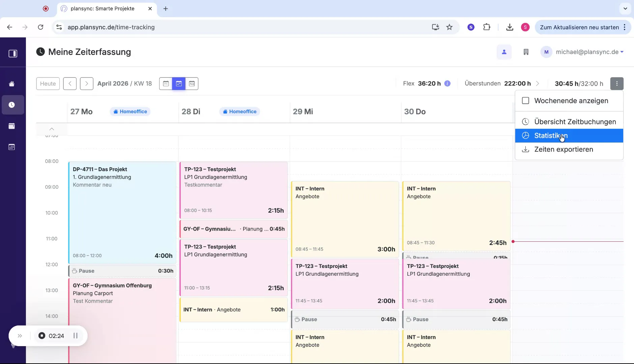Open Wednesday TP-123 Testprojekt 2:00h entry

click(x=345, y=284)
